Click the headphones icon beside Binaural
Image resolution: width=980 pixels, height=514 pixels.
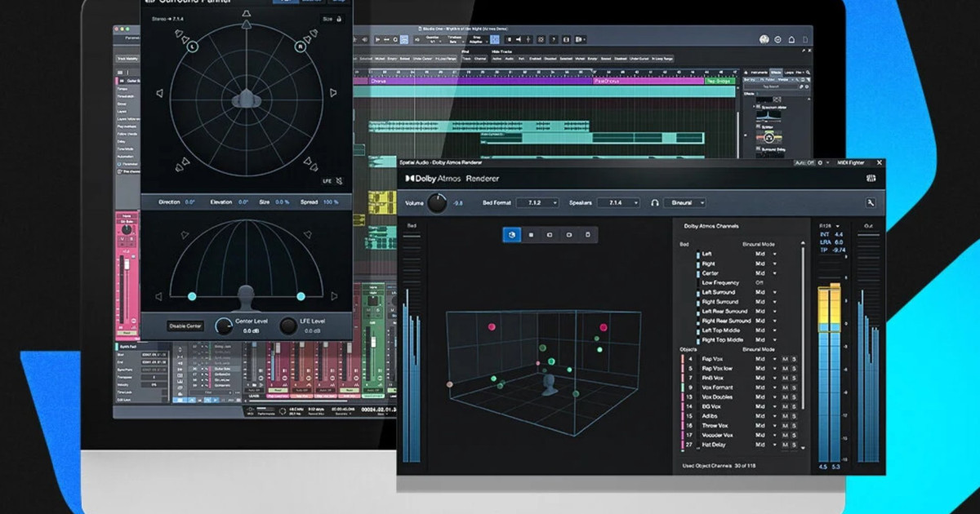[655, 202]
